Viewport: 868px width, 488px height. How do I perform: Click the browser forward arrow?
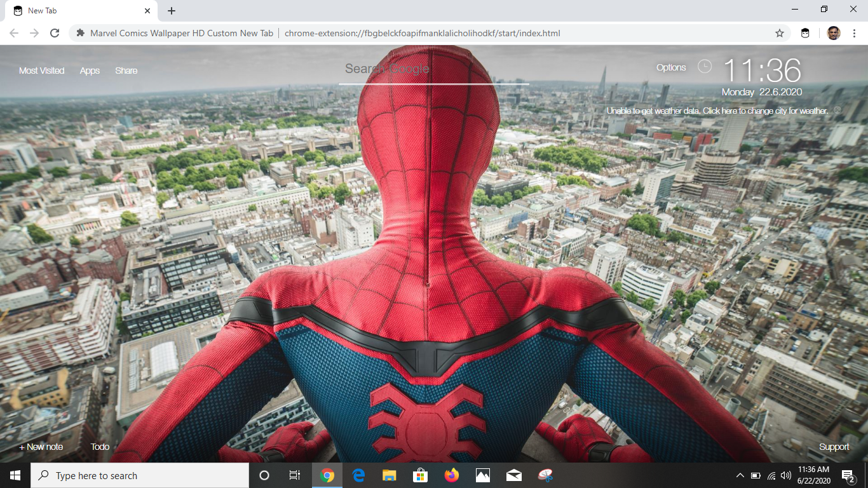pyautogui.click(x=34, y=33)
